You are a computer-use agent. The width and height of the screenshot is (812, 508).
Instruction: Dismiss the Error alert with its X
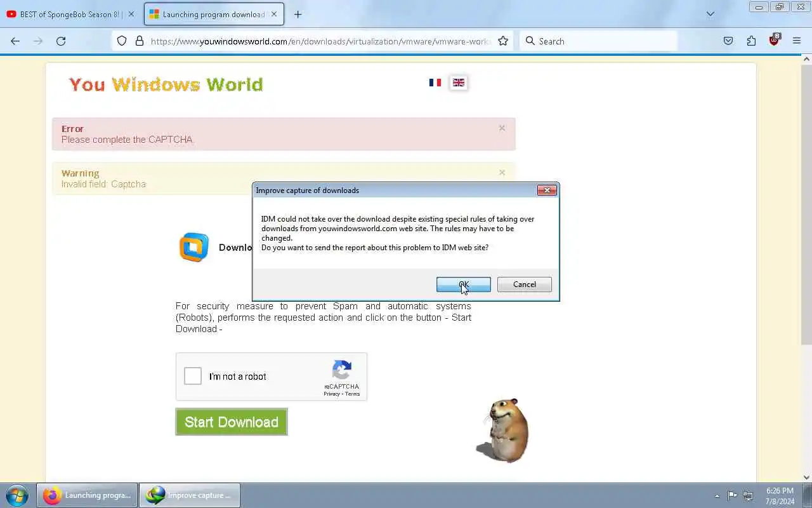(502, 128)
